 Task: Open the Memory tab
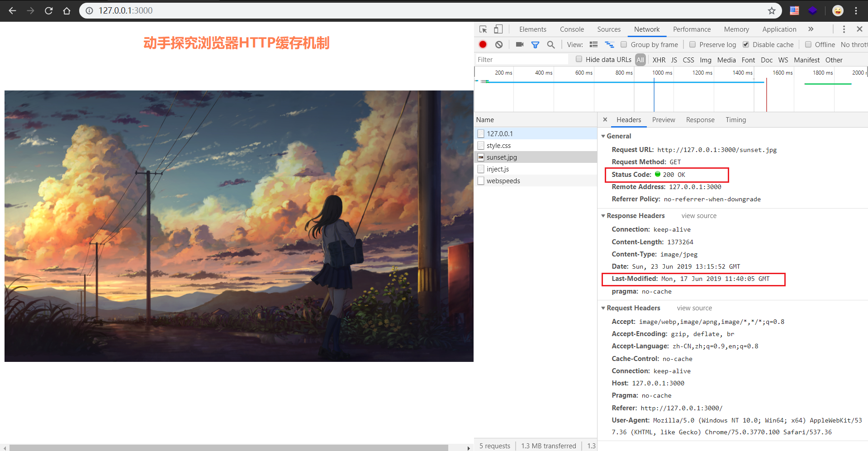pyautogui.click(x=736, y=29)
